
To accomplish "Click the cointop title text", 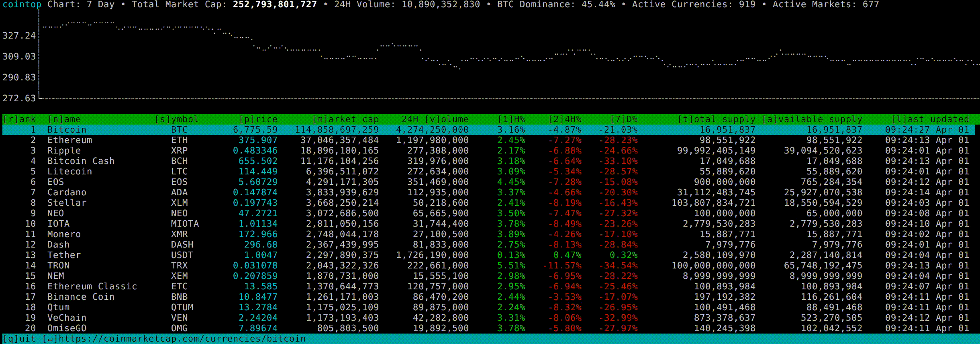I will (22, 4).
